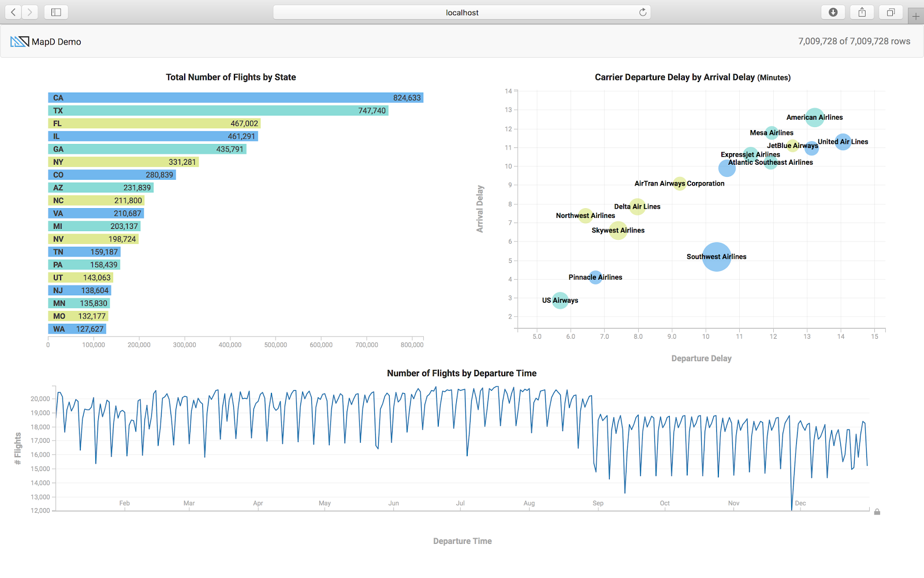
Task: Show all tabs overview button
Action: click(891, 12)
